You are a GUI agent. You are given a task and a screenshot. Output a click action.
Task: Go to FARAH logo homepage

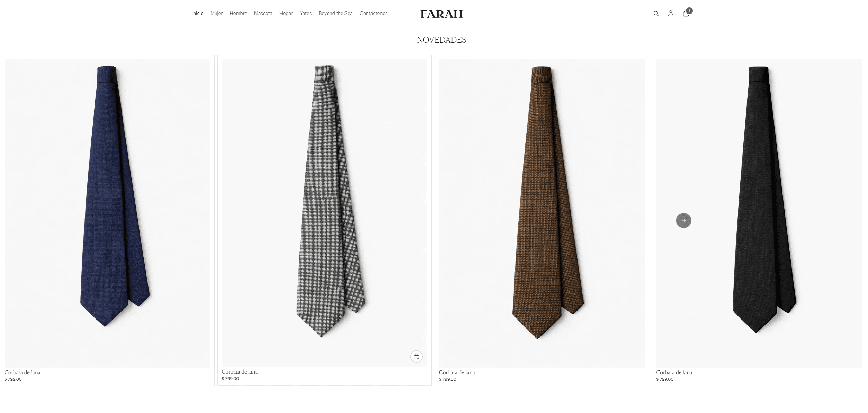click(441, 14)
